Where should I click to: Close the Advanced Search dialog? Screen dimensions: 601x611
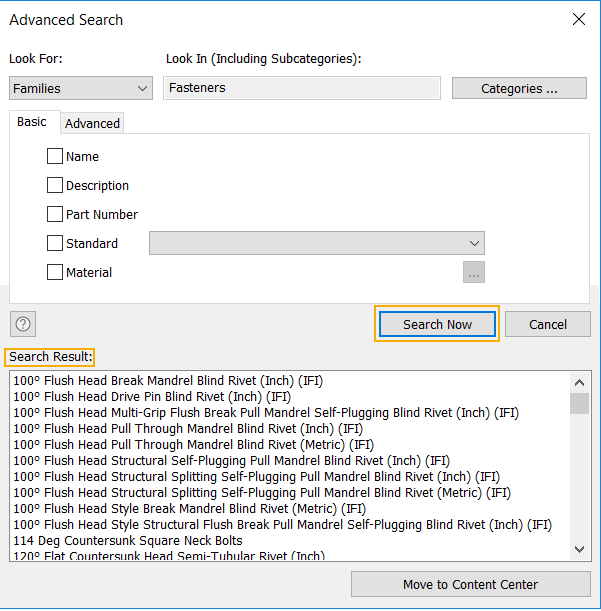578,19
